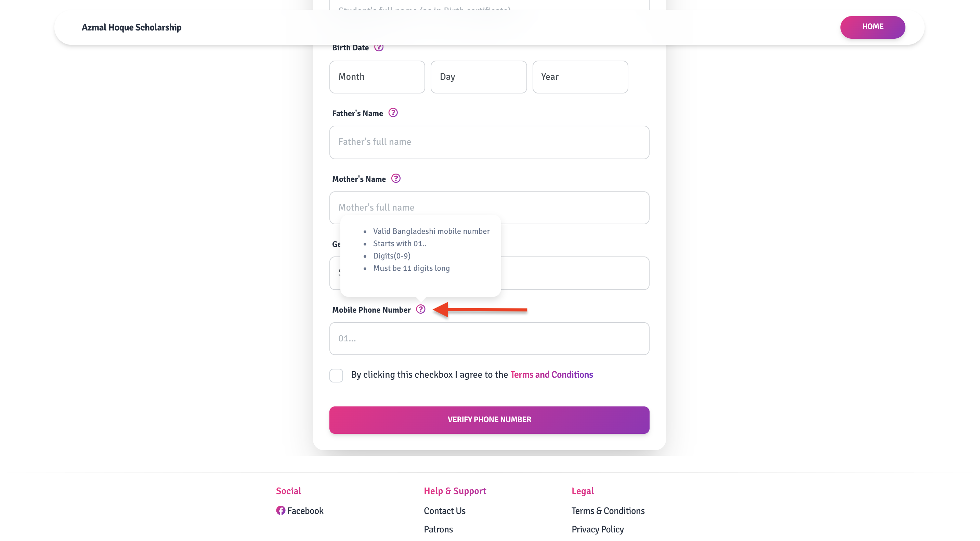Open the Privacy Policy footer link
Viewport: 980px width, 541px height.
597,529
